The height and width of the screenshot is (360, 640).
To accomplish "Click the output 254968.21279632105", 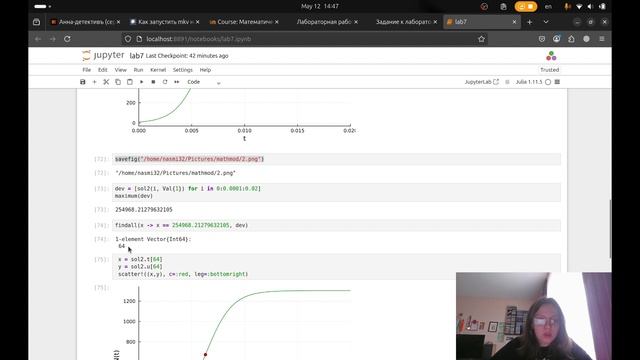I will (x=144, y=209).
